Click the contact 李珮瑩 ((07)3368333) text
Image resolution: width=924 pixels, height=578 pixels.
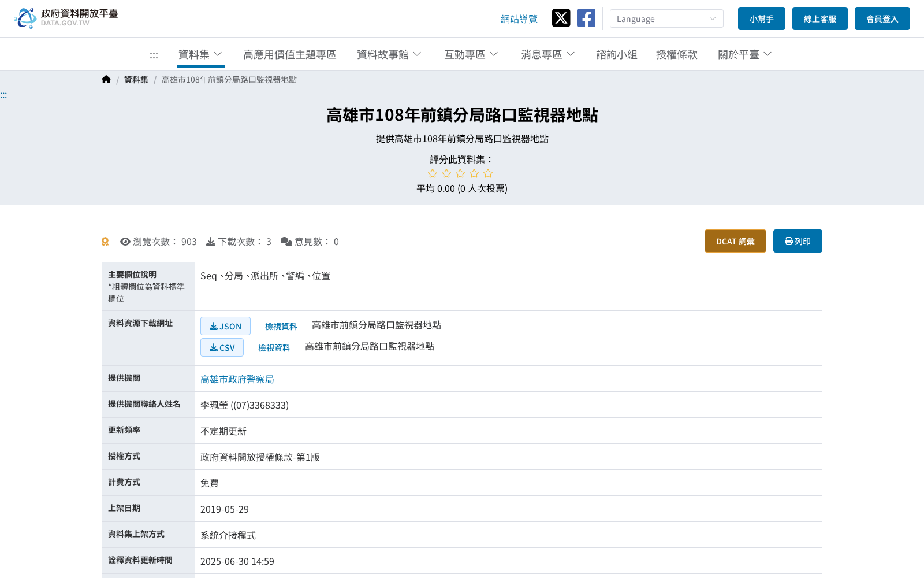[x=244, y=405]
